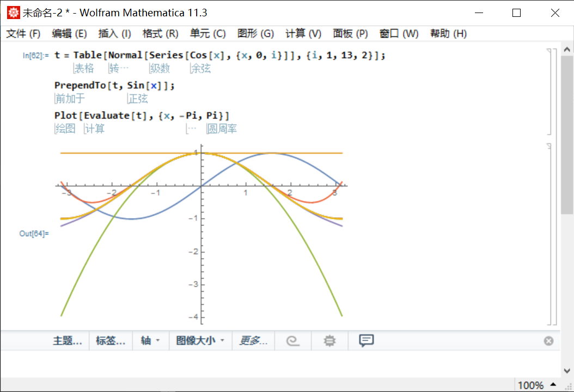
Task: Close the suggestions bar with the X icon
Action: coord(548,341)
